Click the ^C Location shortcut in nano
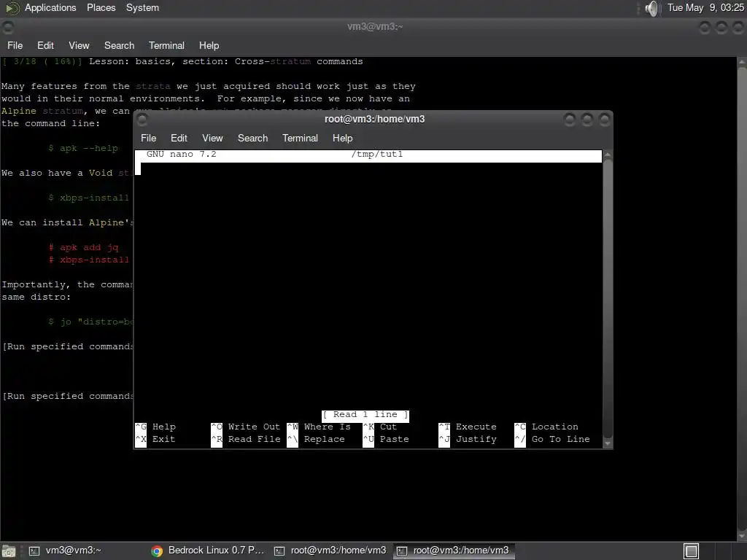Viewport: 747px width, 560px height. tap(546, 427)
